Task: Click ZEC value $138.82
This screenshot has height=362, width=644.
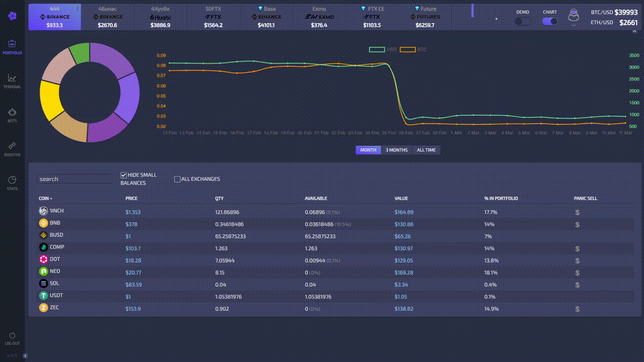Action: pos(404,309)
